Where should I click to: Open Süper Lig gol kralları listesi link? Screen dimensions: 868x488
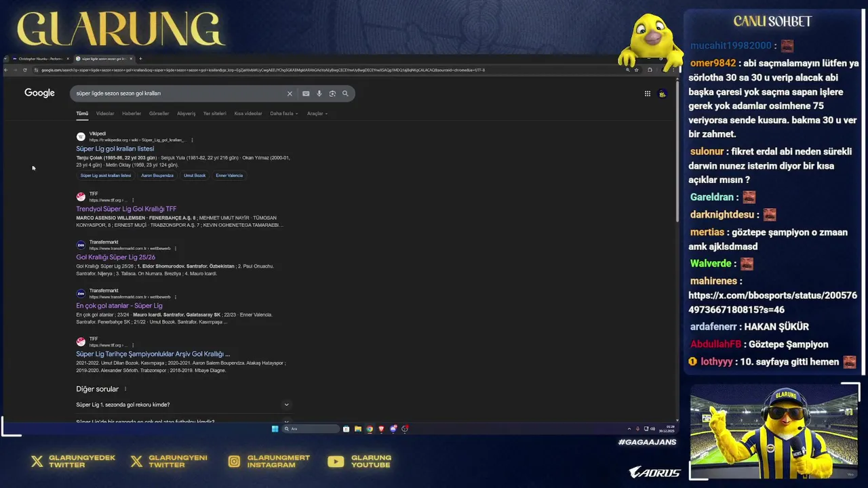115,148
